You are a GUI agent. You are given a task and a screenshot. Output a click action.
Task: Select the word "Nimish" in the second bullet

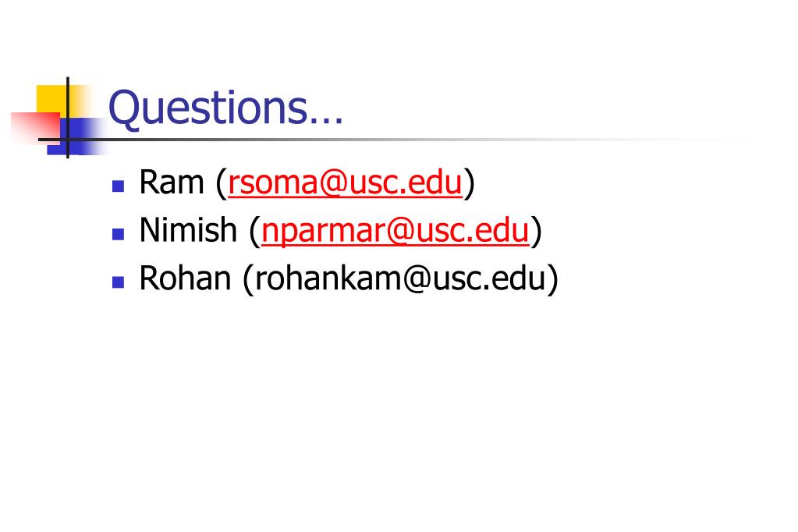[188, 229]
